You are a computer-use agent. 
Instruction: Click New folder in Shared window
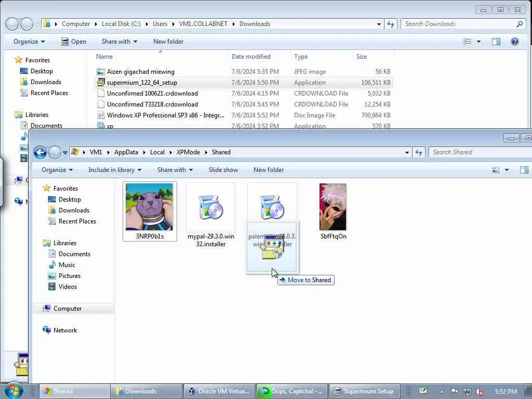point(269,170)
